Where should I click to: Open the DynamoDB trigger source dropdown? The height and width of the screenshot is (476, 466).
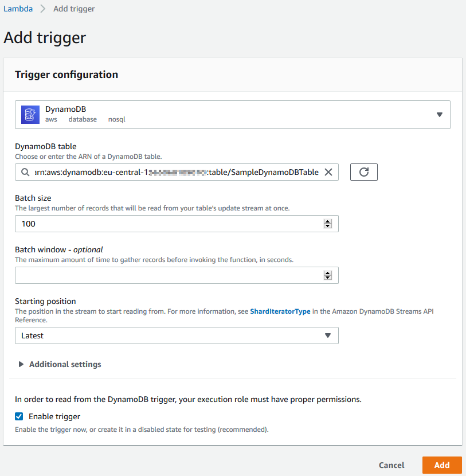pos(232,115)
